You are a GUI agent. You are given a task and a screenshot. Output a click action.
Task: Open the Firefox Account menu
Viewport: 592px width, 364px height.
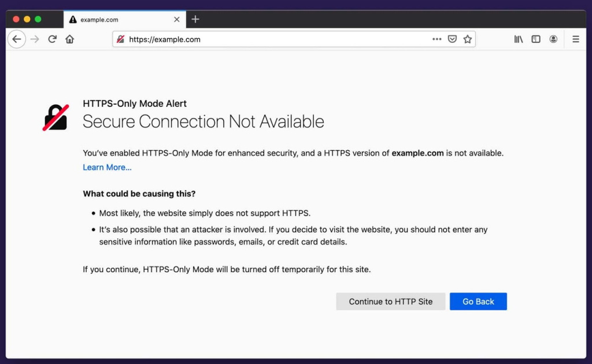pyautogui.click(x=553, y=39)
